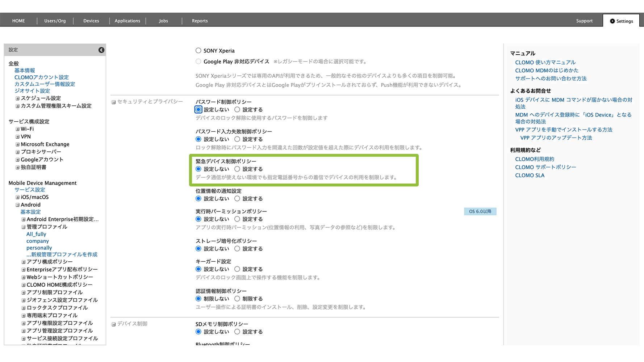
Task: Expand the iOS/macOS tree node
Action: 17,197
